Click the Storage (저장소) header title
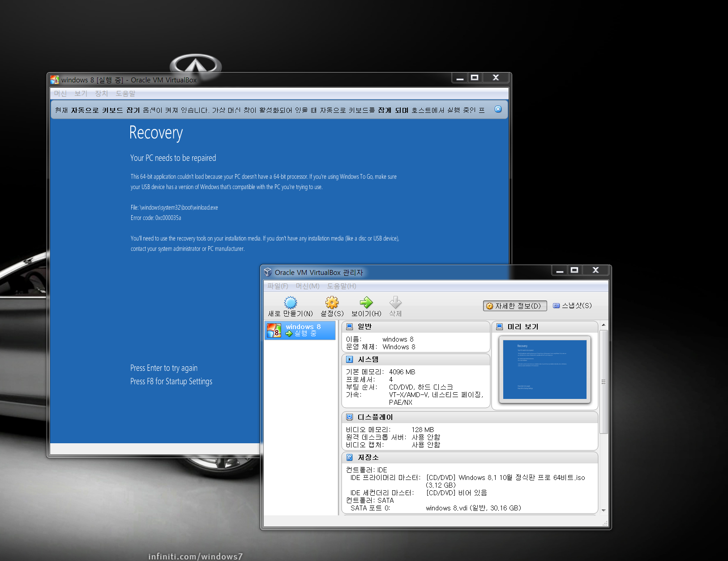728x561 pixels. click(x=368, y=458)
